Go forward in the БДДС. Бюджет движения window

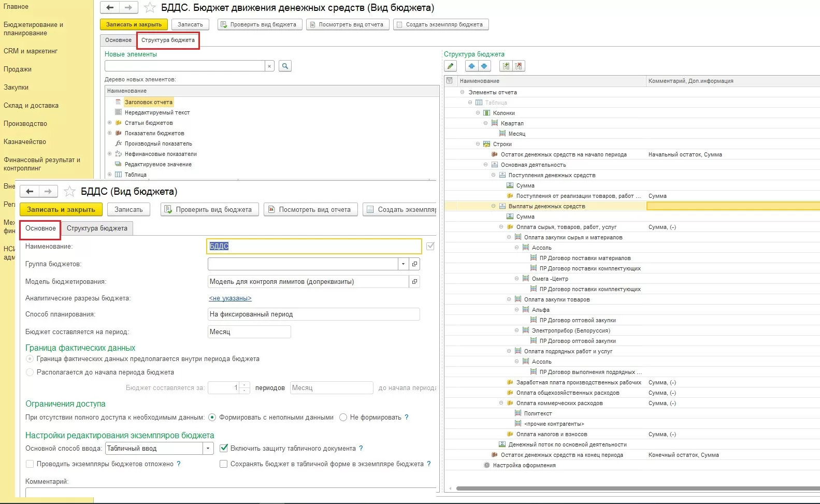click(128, 7)
